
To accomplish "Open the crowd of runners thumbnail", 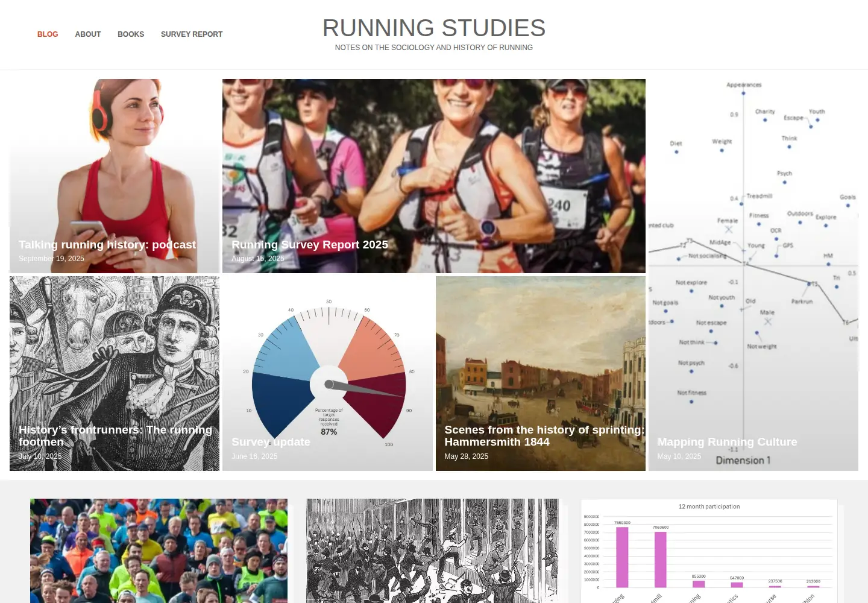I will (x=159, y=551).
